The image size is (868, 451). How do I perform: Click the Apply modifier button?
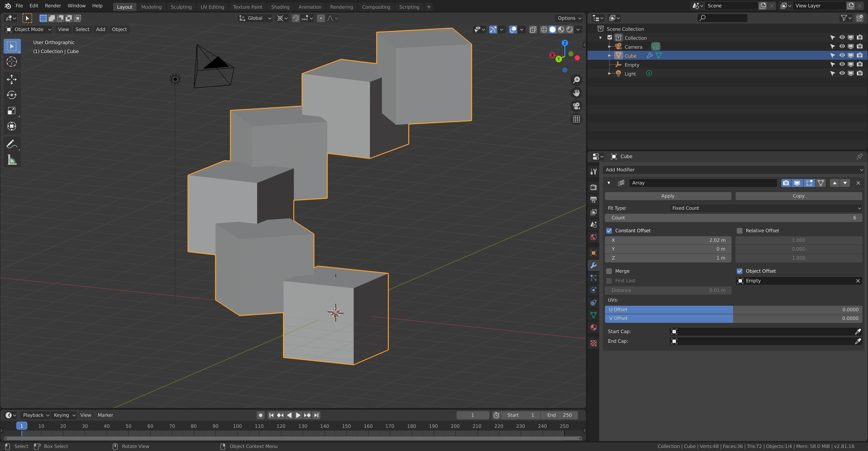pyautogui.click(x=667, y=196)
